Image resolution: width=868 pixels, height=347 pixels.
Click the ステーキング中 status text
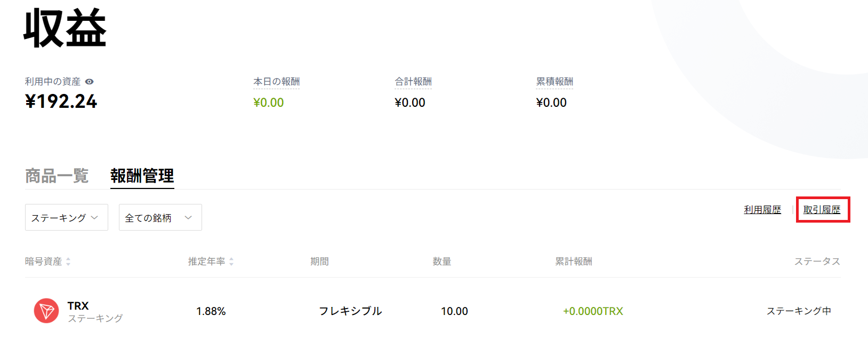799,311
